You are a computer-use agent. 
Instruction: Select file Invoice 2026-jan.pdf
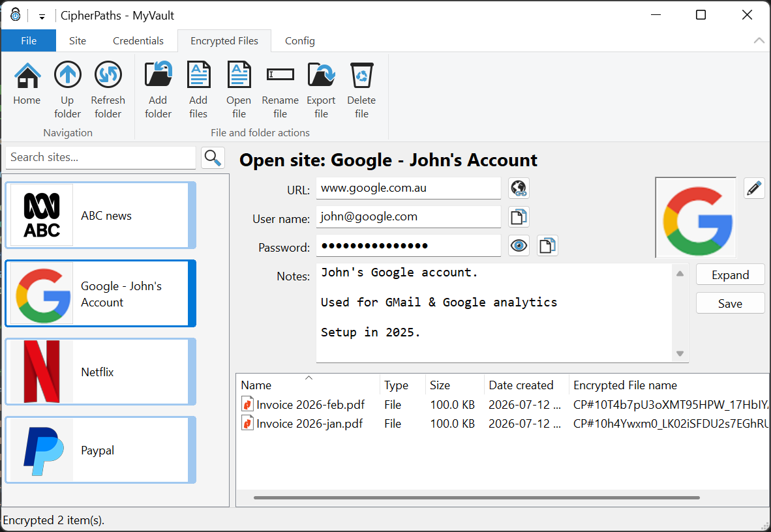coord(309,423)
